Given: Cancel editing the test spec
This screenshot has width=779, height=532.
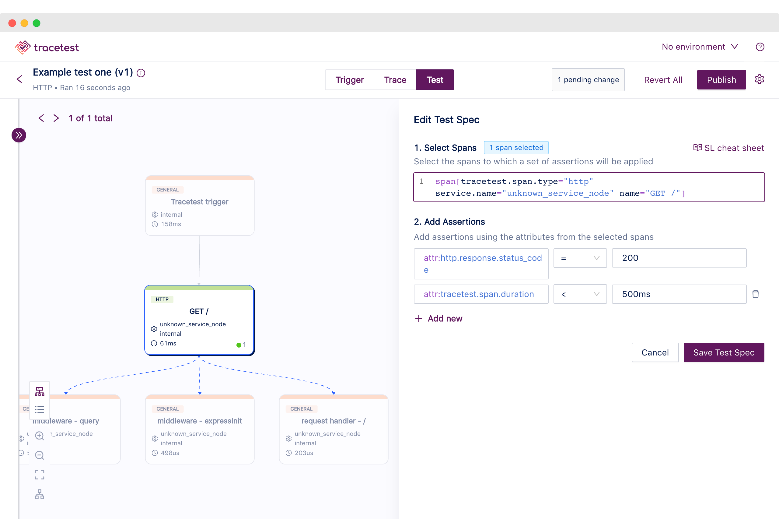Looking at the screenshot, I should pos(655,353).
